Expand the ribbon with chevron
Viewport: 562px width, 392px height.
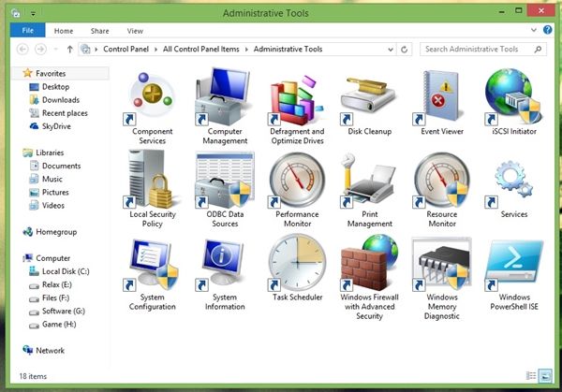pos(534,30)
